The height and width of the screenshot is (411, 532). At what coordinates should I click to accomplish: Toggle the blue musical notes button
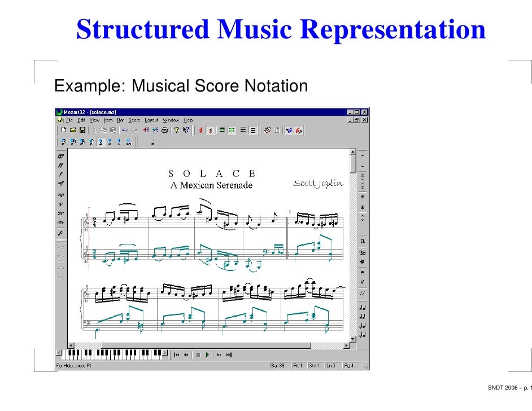click(x=289, y=130)
